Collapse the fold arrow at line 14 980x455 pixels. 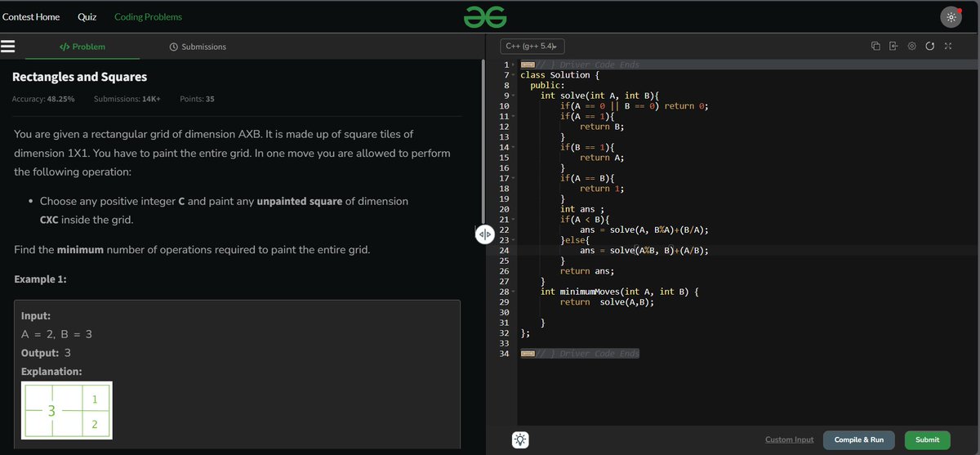tap(513, 147)
